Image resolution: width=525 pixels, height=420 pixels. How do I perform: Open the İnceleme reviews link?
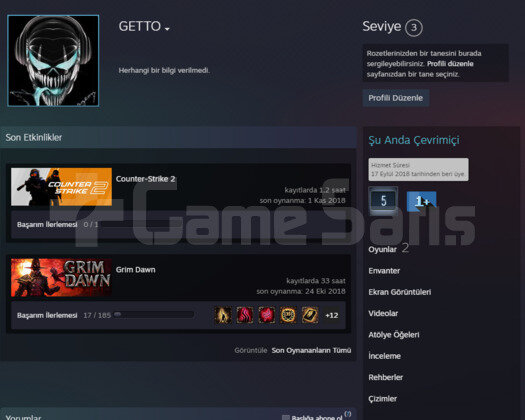coord(384,356)
